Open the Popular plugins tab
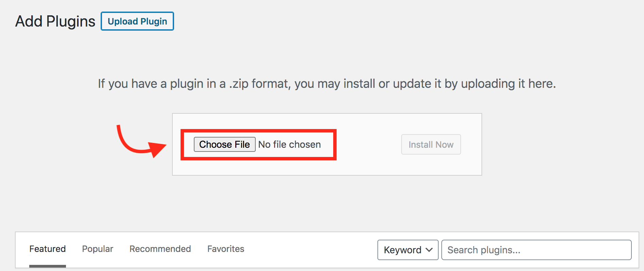The image size is (644, 271). 98,249
